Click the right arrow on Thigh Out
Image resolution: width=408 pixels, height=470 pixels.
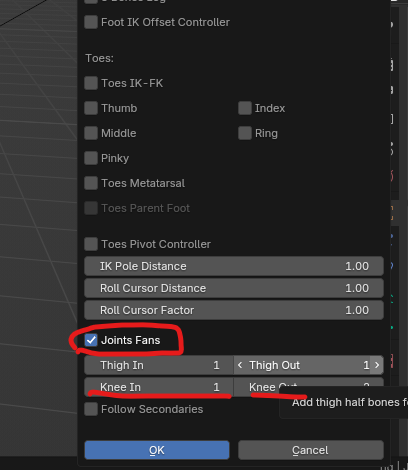click(x=377, y=365)
